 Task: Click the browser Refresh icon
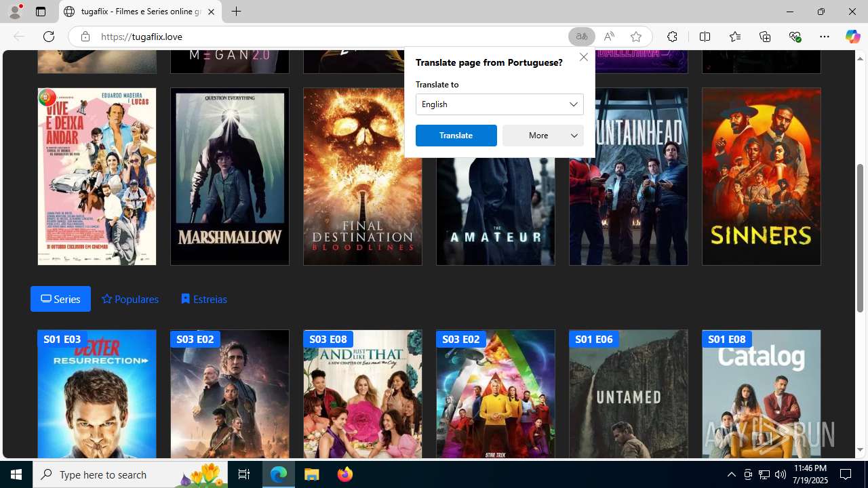(x=49, y=37)
